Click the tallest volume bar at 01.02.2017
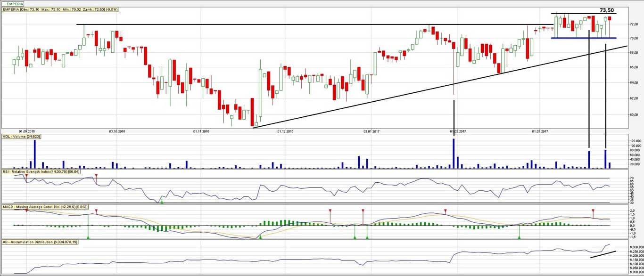Screen dimensions: 644x276 (454, 154)
